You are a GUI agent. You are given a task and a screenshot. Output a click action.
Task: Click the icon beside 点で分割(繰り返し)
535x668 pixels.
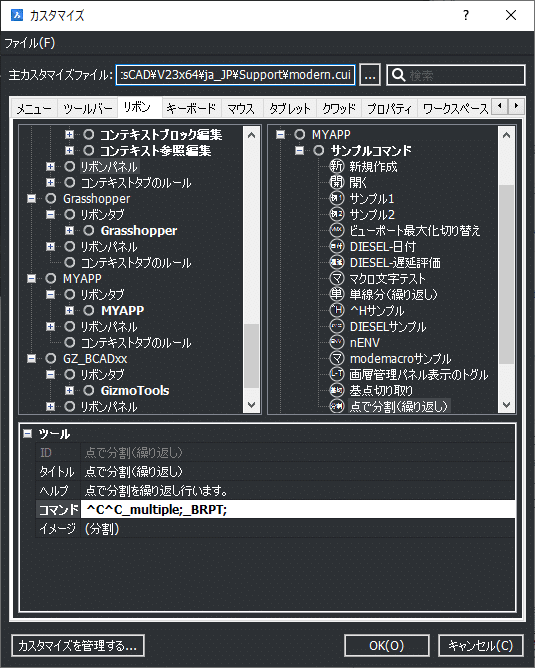pos(337,406)
